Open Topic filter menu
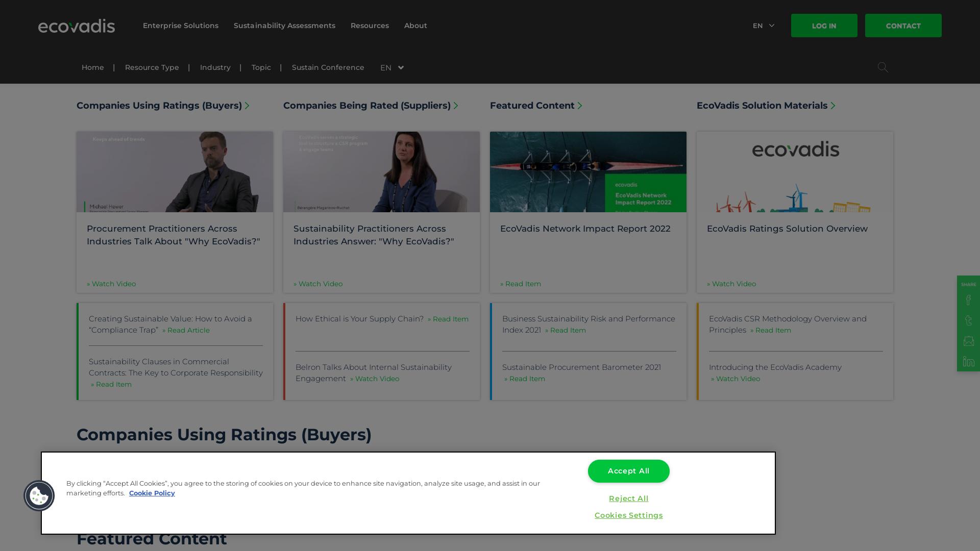 [x=261, y=67]
